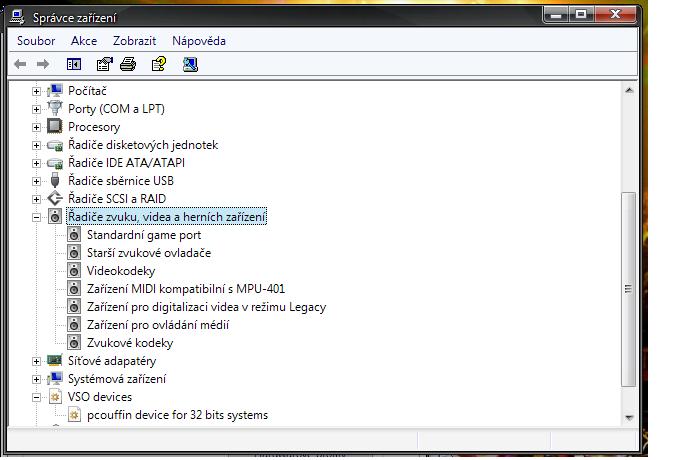The image size is (697, 460).
Task: Click the Řadiče SCSI a RAID icon
Action: [x=55, y=199]
